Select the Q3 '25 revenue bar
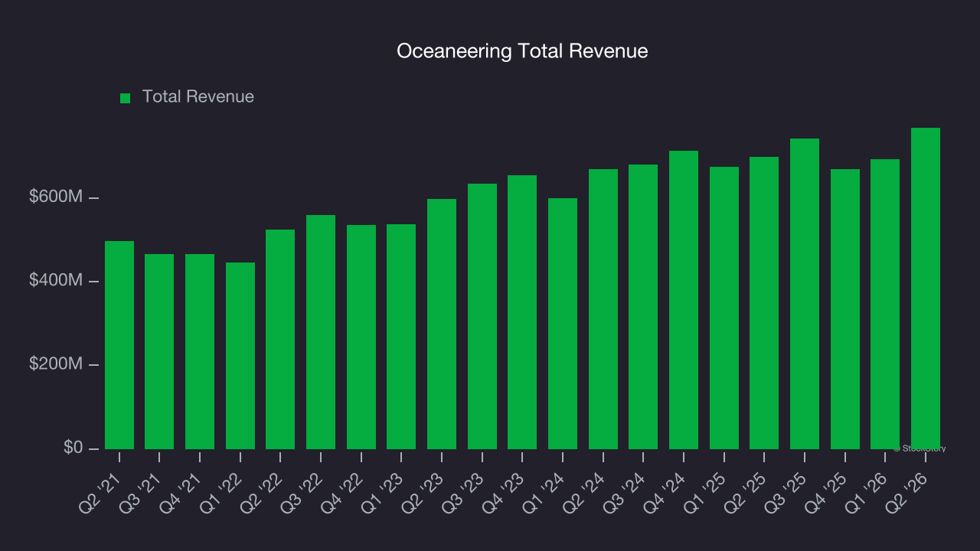This screenshot has height=551, width=980. 805,294
